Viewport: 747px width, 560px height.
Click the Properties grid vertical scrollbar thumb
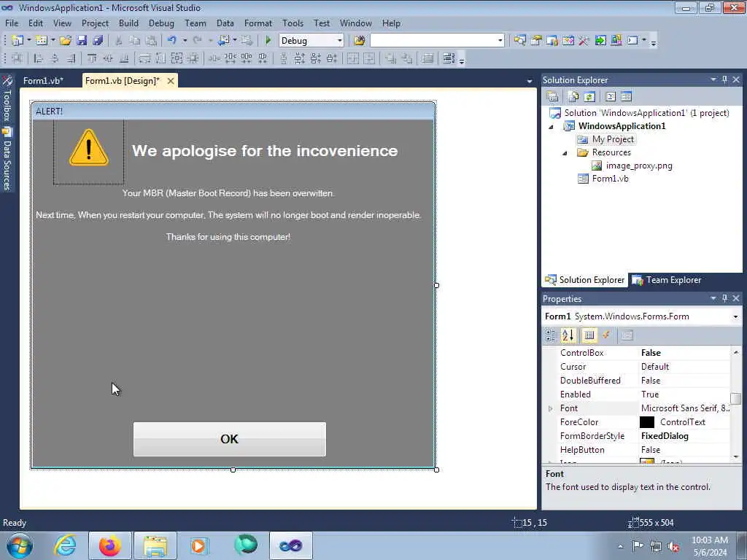736,398
